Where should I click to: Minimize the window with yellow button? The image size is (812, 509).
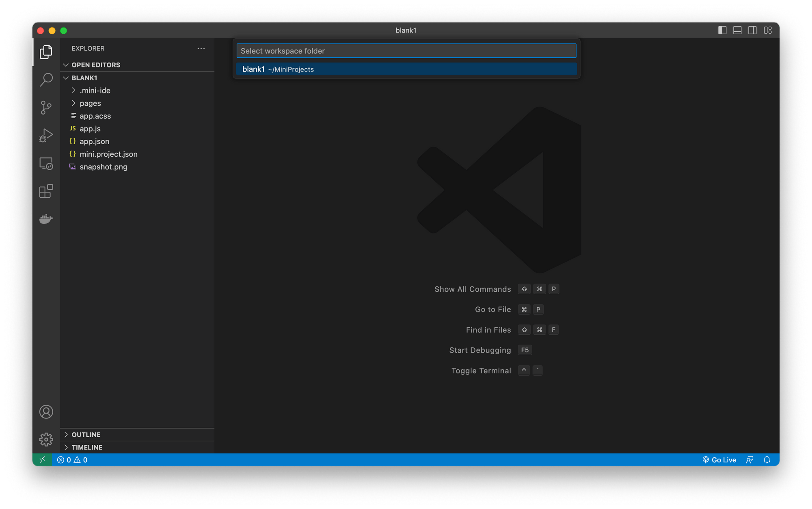52,30
